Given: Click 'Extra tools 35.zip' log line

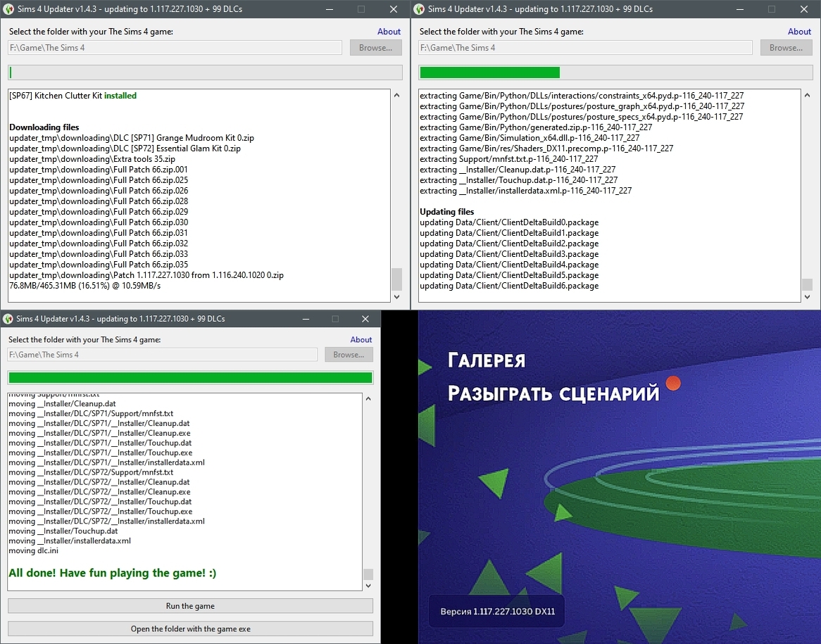Looking at the screenshot, I should [92, 159].
